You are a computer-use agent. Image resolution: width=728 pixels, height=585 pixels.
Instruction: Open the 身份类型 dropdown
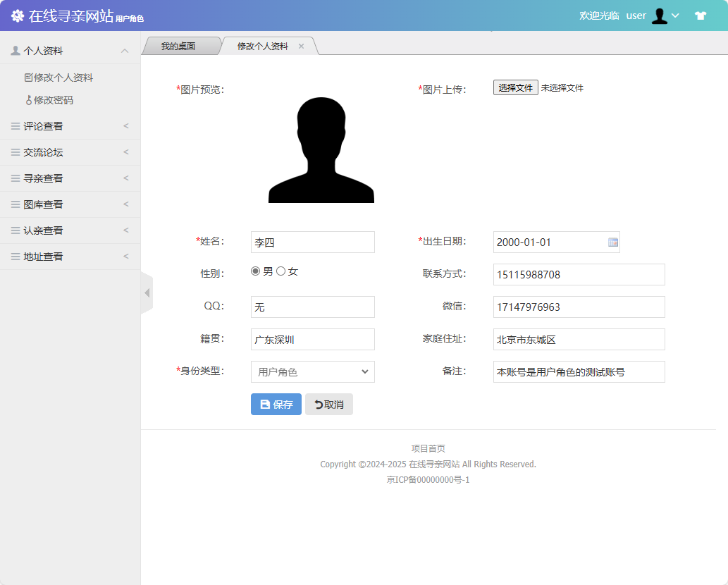(x=312, y=371)
